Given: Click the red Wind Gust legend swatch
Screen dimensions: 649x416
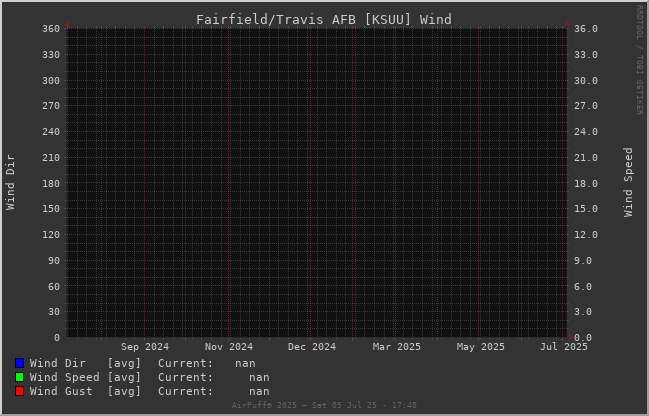Looking at the screenshot, I should 19,391.
